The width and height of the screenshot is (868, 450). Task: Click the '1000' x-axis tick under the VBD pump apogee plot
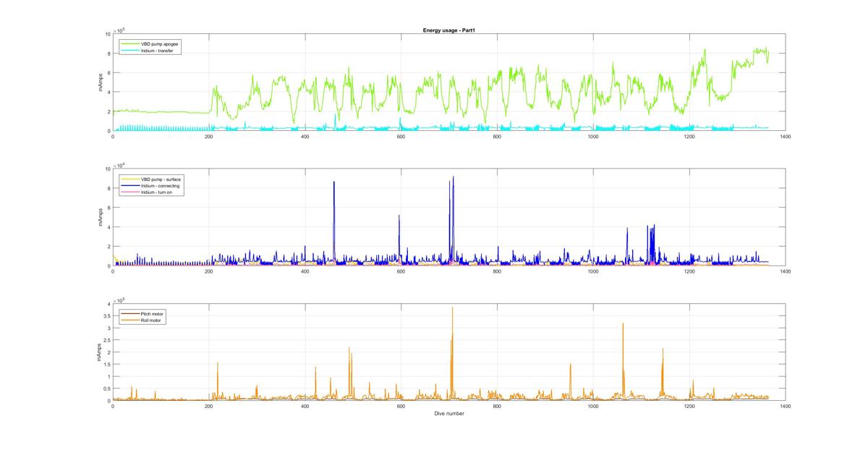[x=593, y=137]
